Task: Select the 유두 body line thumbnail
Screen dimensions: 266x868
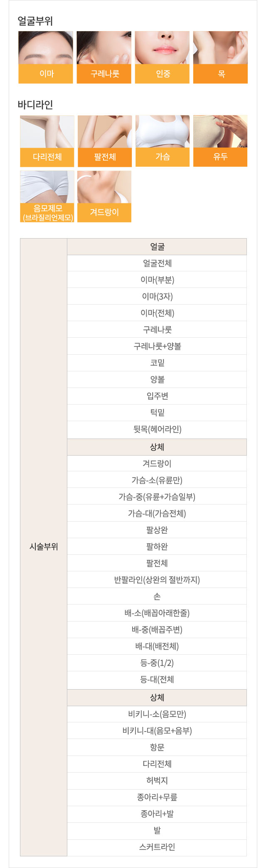Action: pos(220,141)
